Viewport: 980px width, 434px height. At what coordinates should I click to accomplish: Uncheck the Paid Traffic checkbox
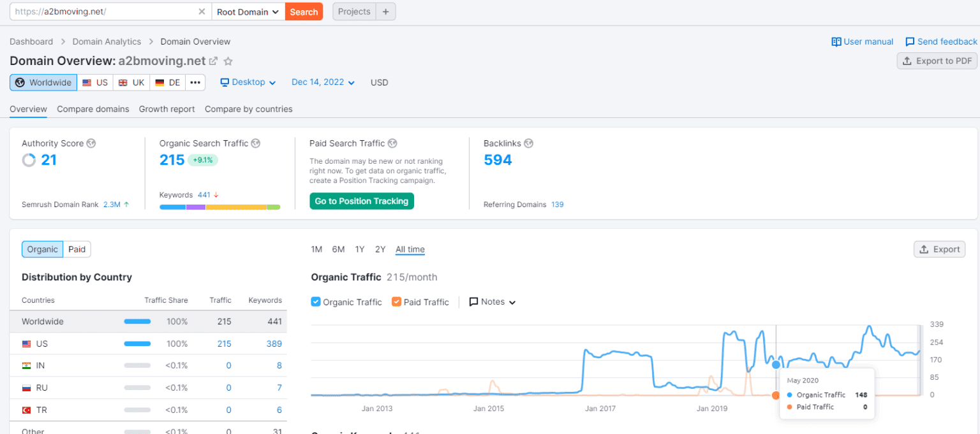click(396, 302)
